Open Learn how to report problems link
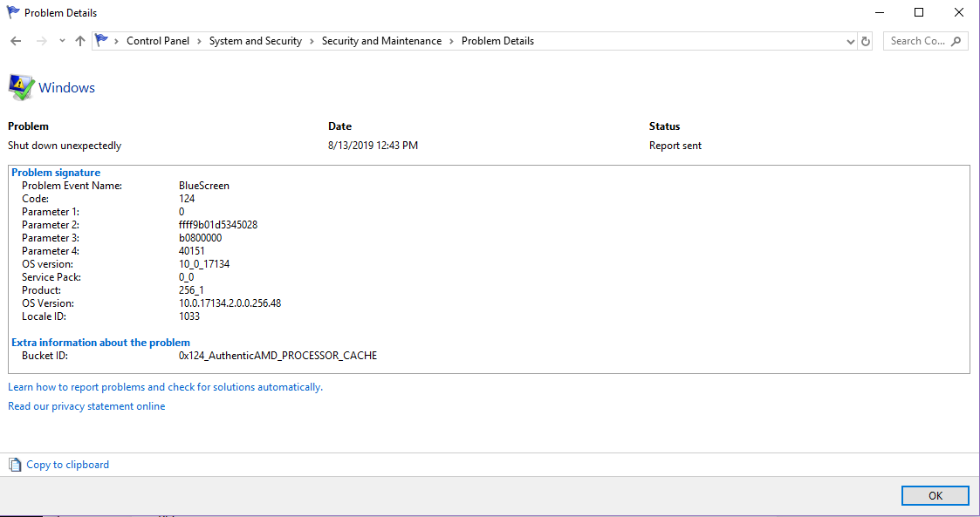This screenshot has height=517, width=980. point(165,387)
